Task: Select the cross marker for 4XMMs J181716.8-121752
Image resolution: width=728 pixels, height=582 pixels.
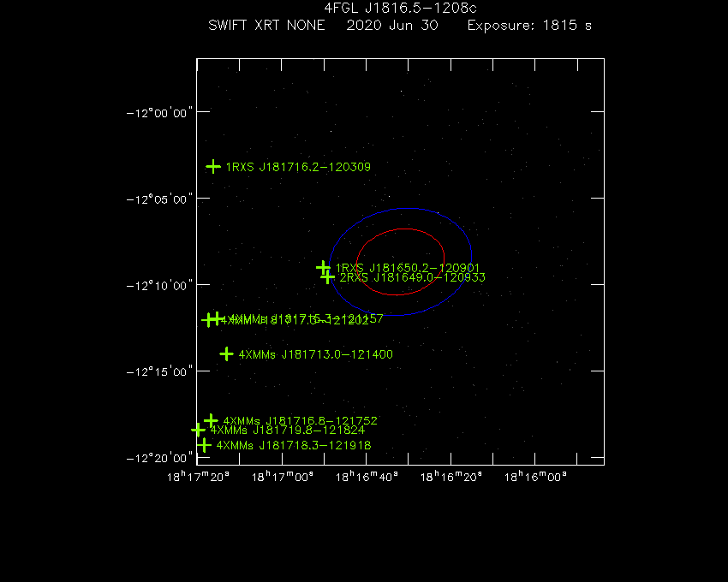Action: [x=211, y=421]
